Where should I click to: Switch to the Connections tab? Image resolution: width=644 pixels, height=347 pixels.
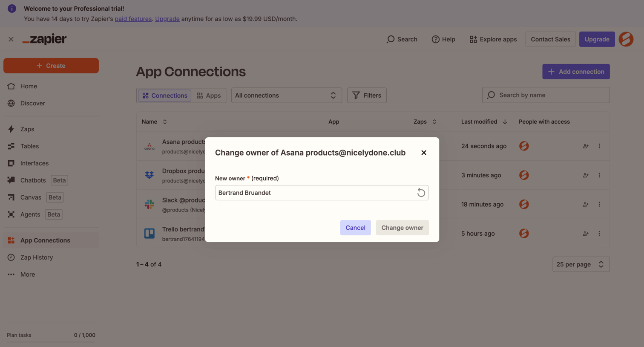pyautogui.click(x=164, y=95)
